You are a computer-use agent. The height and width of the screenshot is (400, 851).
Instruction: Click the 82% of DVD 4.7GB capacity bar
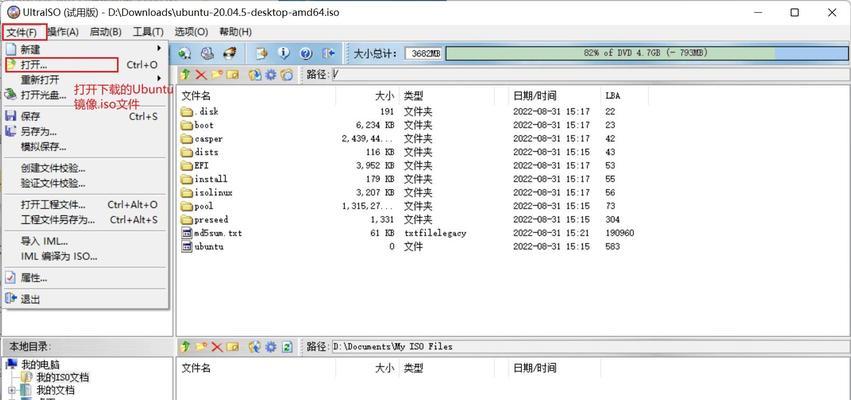(646, 53)
